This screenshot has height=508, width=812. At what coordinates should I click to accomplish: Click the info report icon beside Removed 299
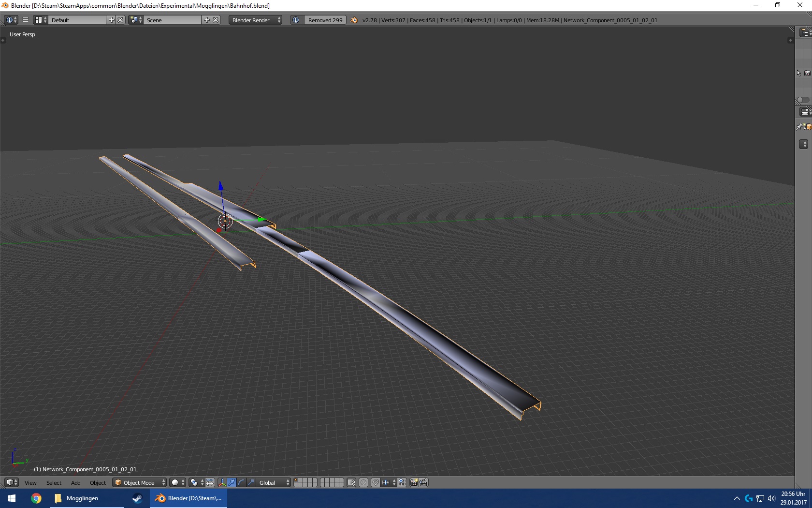click(296, 20)
